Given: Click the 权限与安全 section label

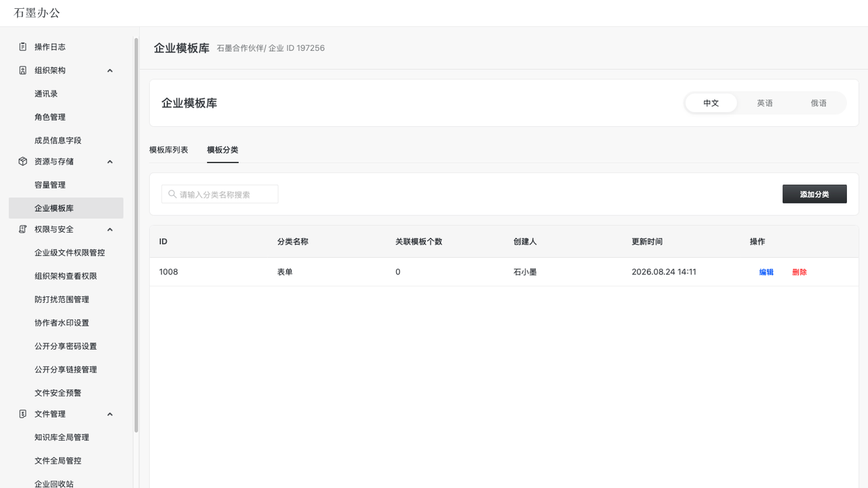Looking at the screenshot, I should pyautogui.click(x=54, y=229).
